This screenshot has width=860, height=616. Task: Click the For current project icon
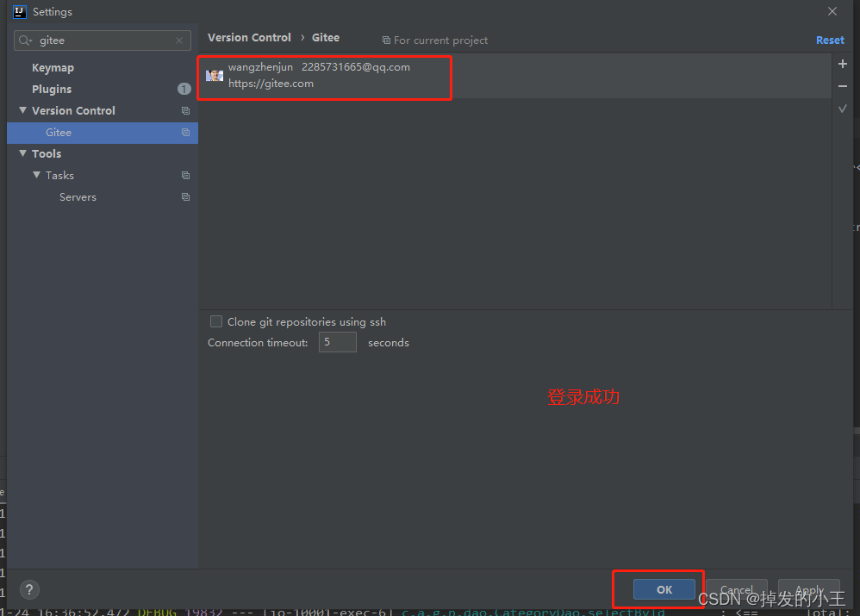[386, 40]
